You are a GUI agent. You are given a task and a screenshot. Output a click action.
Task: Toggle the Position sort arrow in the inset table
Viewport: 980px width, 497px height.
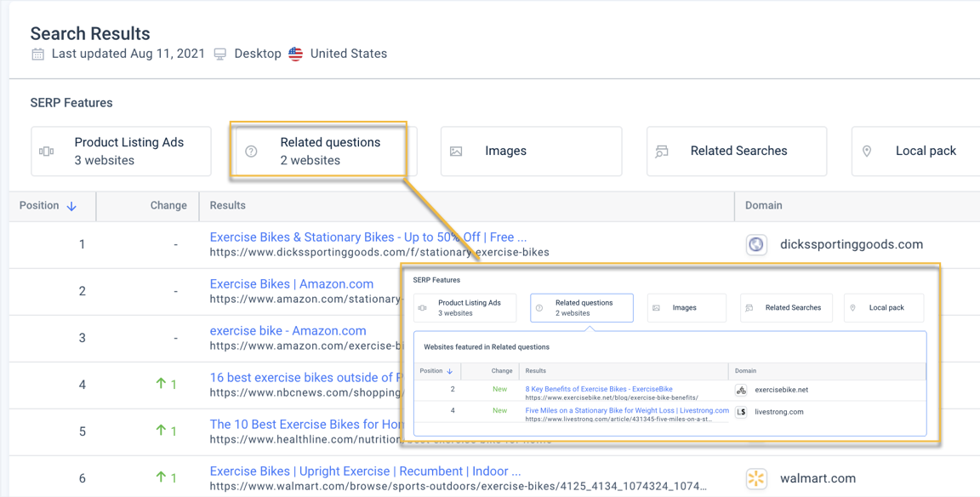449,371
